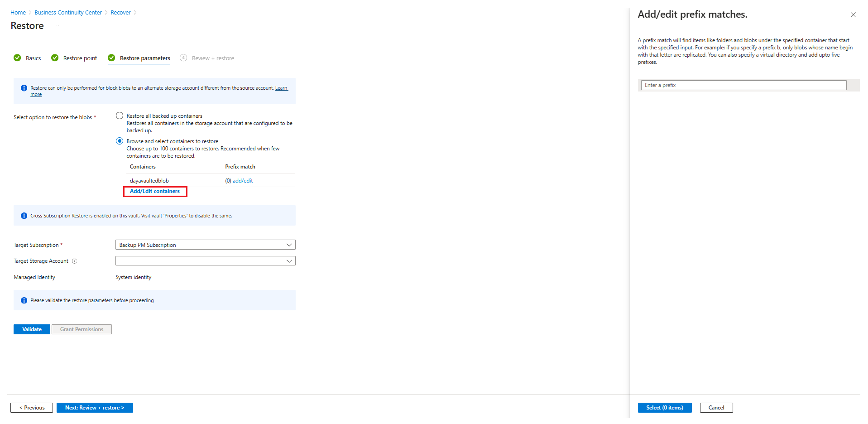Viewport: 868px width, 424px height.
Task: Click into the Enter a prefix field
Action: [x=743, y=86]
